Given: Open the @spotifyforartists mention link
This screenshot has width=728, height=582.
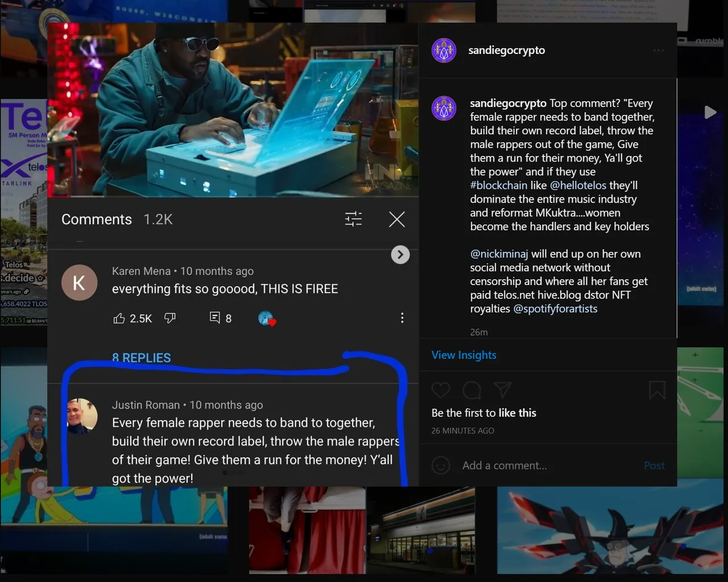Looking at the screenshot, I should (555, 308).
